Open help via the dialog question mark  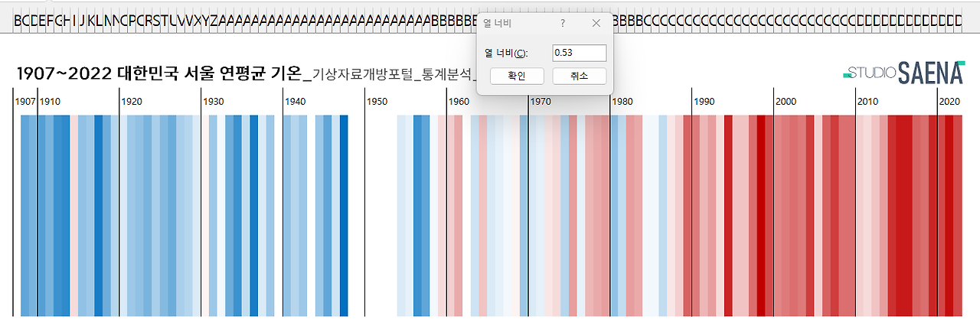563,23
